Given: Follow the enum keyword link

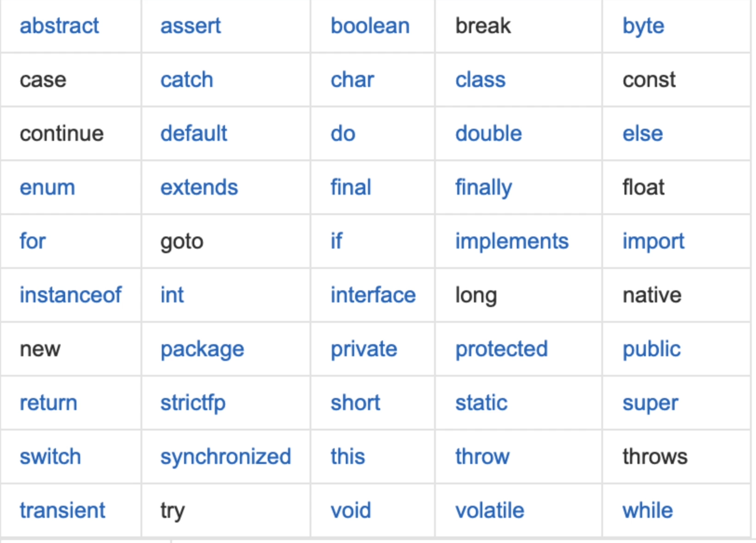Looking at the screenshot, I should pos(47,187).
